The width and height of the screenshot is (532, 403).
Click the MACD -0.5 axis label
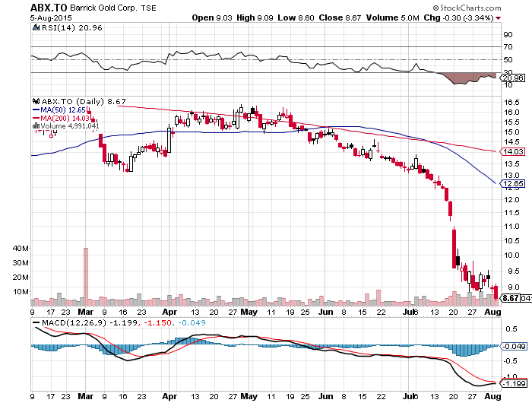tap(511, 361)
